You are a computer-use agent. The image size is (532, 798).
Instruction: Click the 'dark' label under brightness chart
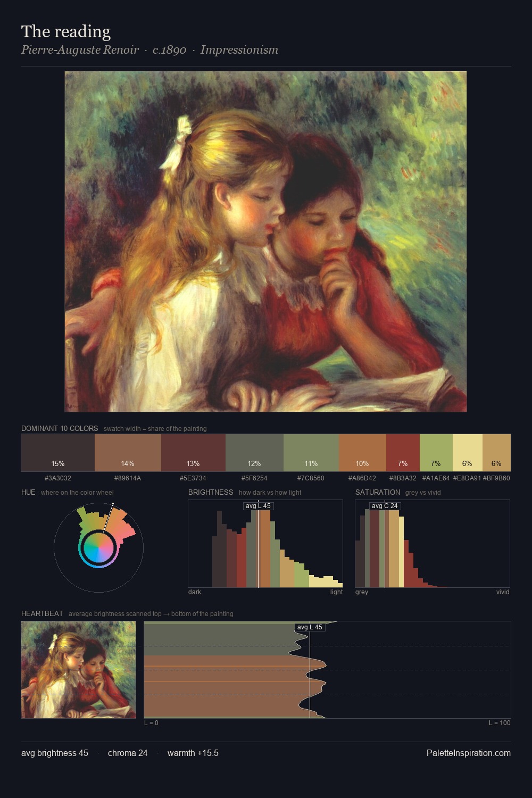195,592
